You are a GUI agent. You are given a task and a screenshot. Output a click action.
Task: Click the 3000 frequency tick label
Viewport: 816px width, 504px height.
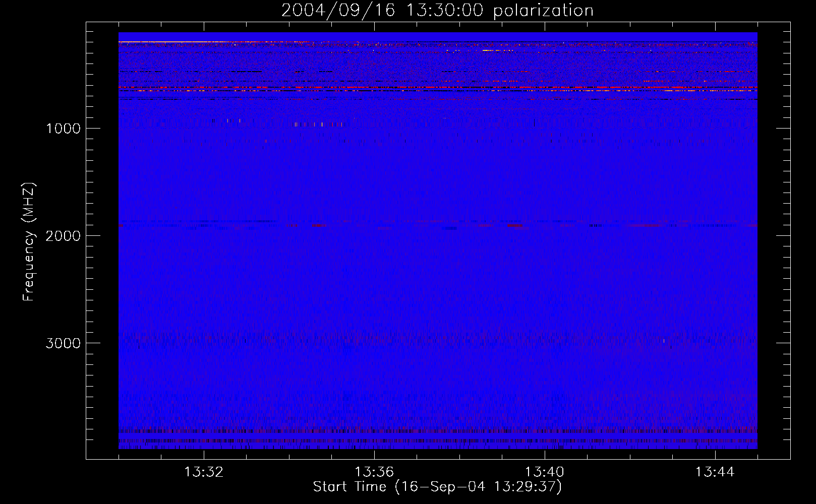[x=63, y=343]
